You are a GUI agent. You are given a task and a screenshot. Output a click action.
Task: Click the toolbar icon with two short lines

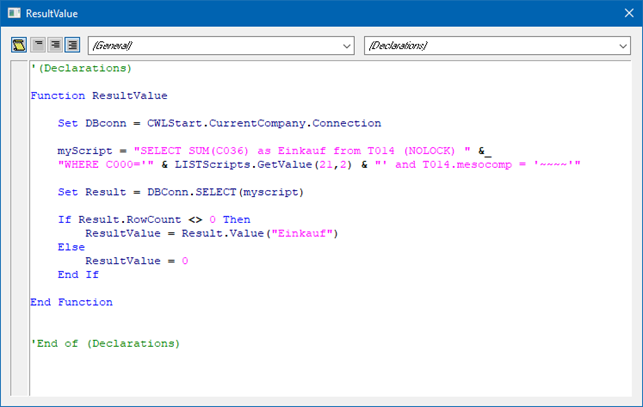(38, 45)
